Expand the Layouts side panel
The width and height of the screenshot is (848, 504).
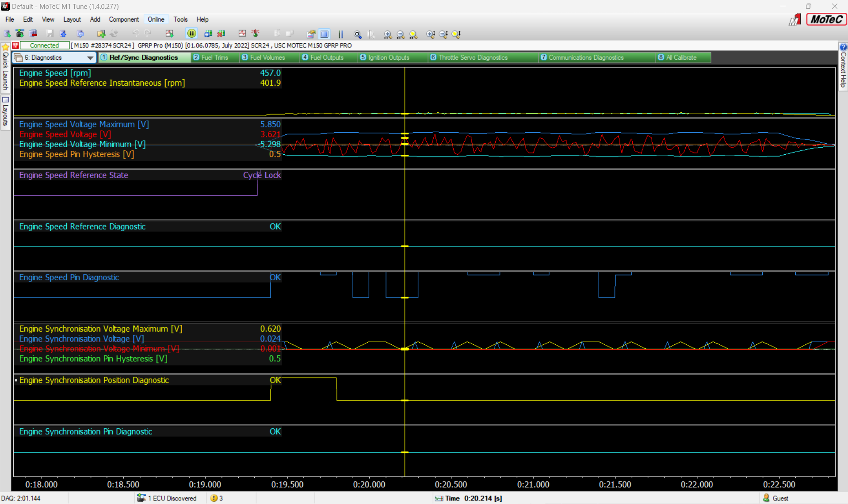5,111
